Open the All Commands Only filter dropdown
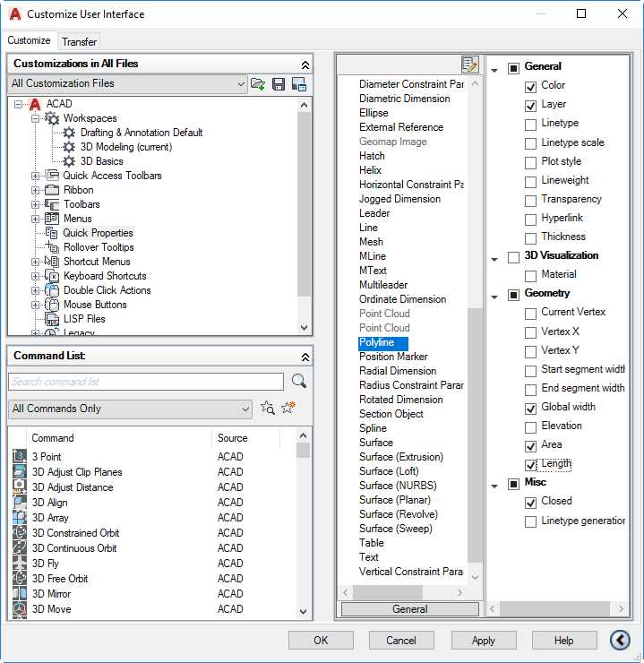The image size is (644, 663). [x=130, y=409]
